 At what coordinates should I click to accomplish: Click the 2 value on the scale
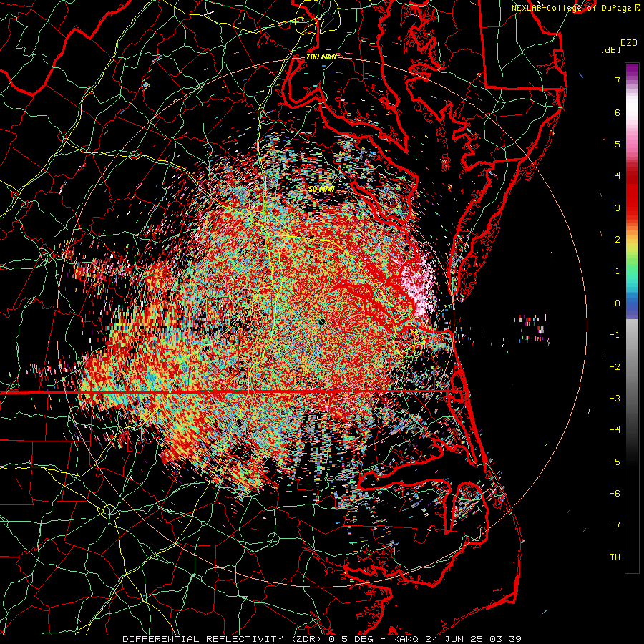(x=618, y=240)
